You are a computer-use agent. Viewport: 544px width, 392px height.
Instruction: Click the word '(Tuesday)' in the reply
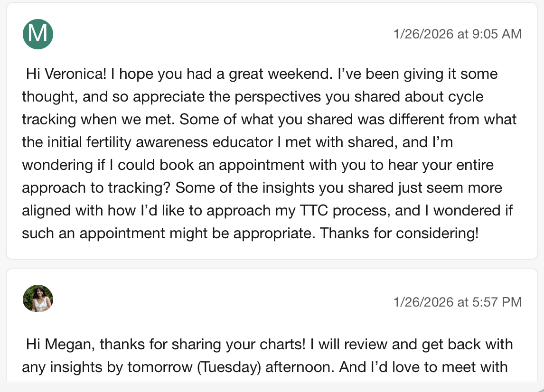229,367
